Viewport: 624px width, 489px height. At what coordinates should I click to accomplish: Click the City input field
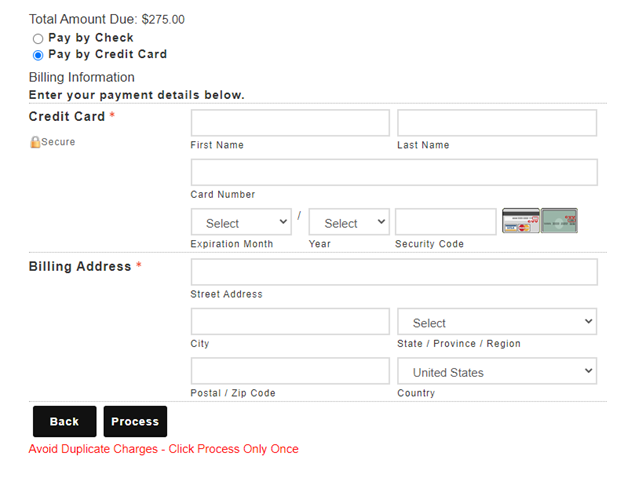pos(290,321)
